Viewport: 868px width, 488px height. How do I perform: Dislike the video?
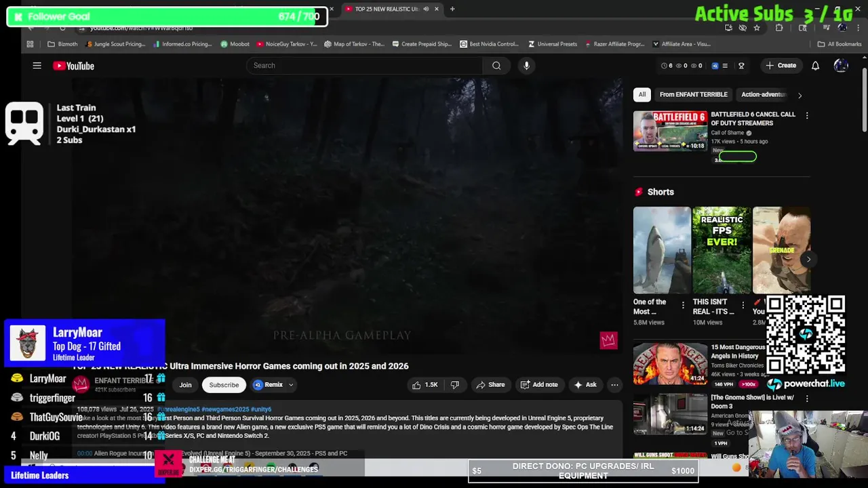click(454, 385)
